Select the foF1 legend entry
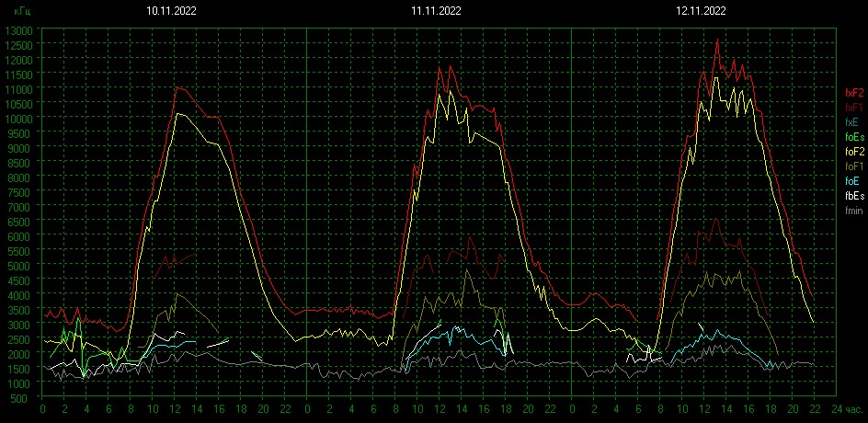868x423 pixels. (853, 166)
